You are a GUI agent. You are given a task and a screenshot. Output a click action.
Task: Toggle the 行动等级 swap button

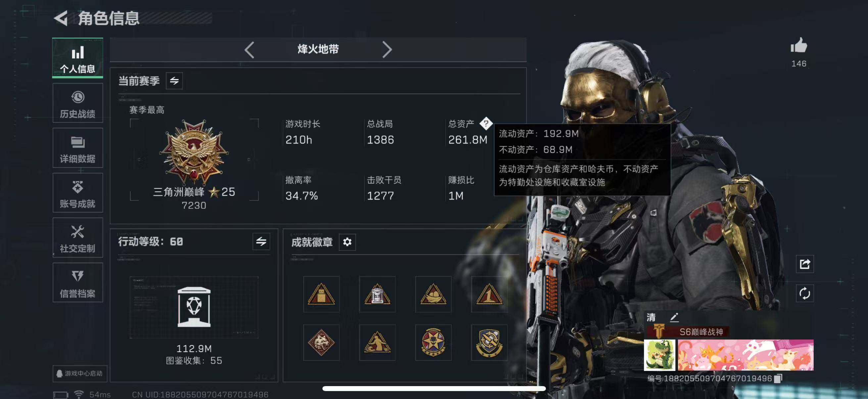(x=261, y=242)
